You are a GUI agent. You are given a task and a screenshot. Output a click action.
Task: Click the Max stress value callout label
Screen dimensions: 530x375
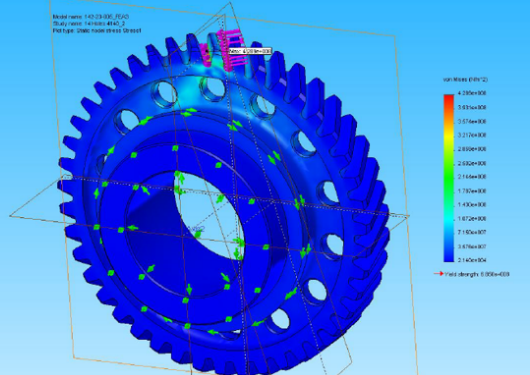coord(250,51)
